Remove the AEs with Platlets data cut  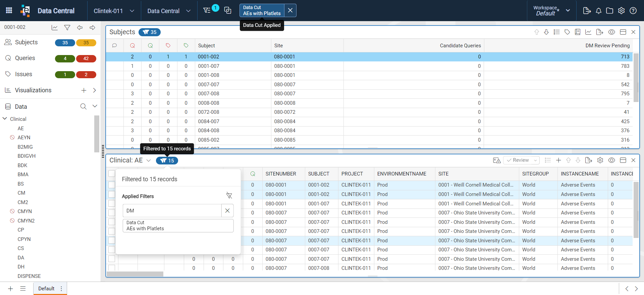290,10
